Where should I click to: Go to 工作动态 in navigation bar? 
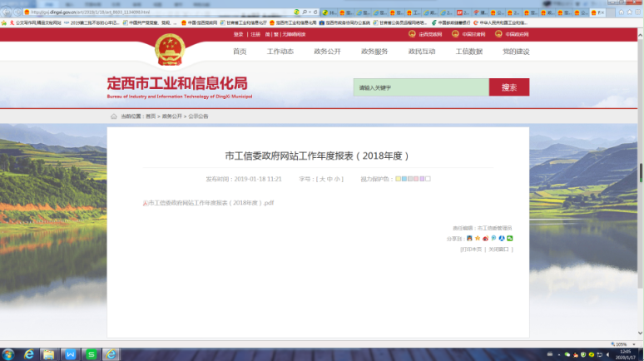280,52
